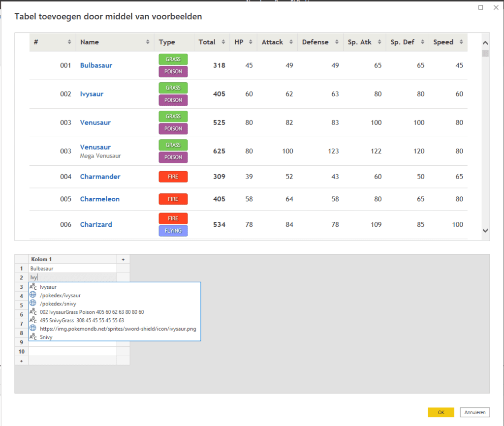Screen dimensions: 504x426
Task: Maximize the dialog window
Action: point(480,7)
